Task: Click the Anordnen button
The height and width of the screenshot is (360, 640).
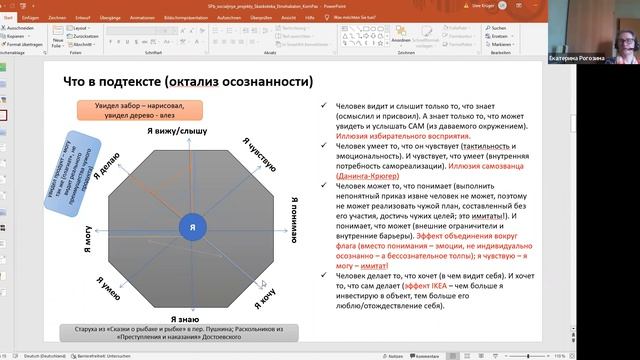Action: [x=401, y=35]
